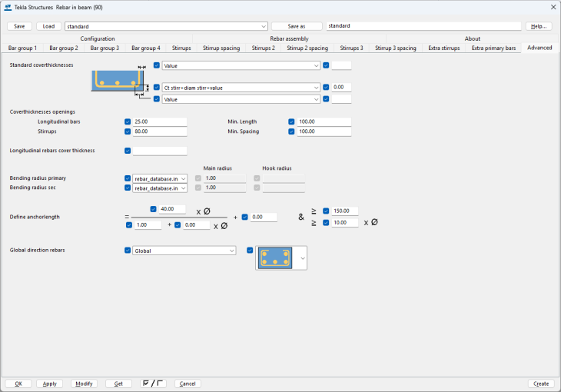Toggle checkbox beside top Value dropdown
Image resolution: width=561 pixels, height=392 pixels.
click(x=156, y=65)
